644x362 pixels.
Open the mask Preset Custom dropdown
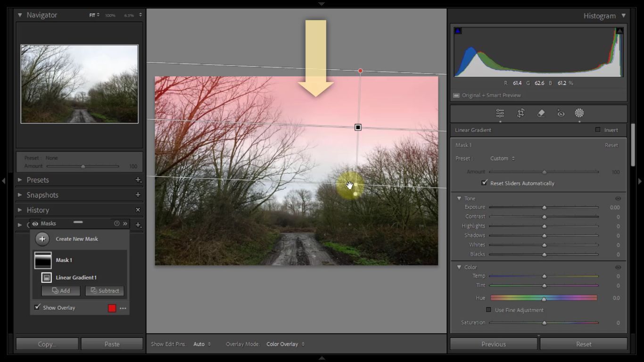pos(502,158)
